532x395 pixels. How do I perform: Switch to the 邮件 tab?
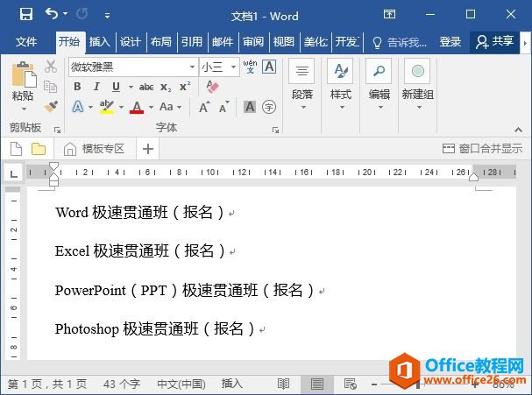[x=223, y=42]
